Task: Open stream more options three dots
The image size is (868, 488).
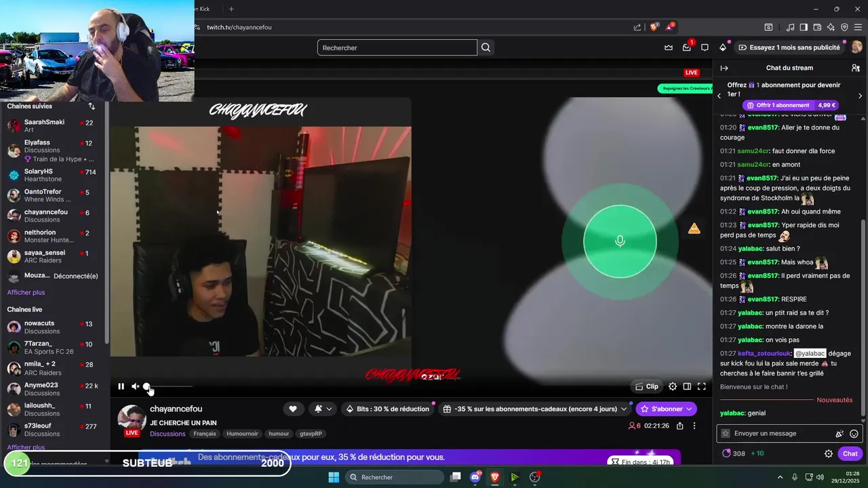Action: [694, 426]
